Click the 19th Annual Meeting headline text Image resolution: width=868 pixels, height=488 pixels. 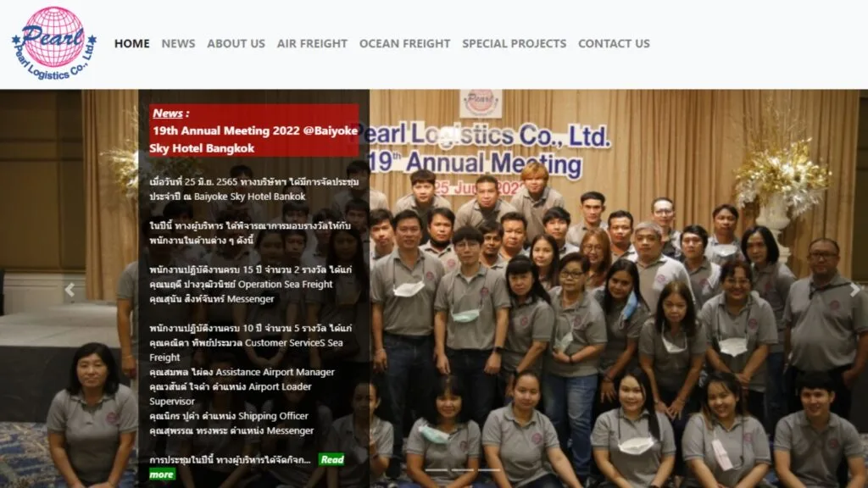pyautogui.click(x=253, y=140)
